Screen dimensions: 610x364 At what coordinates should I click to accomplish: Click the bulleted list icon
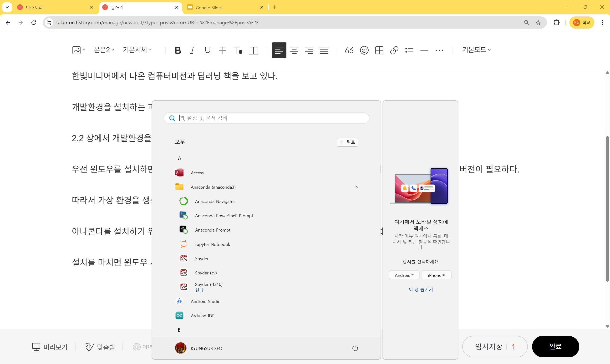click(409, 50)
